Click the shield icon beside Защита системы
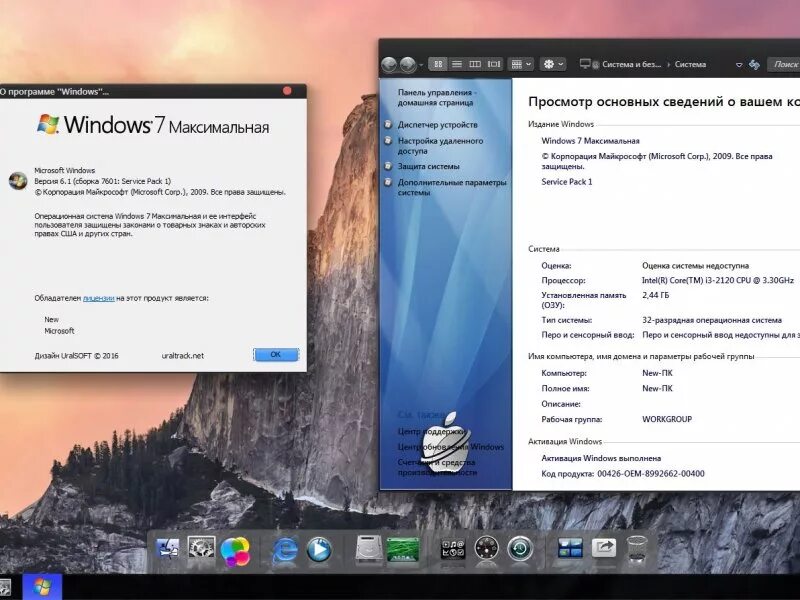Image resolution: width=800 pixels, height=600 pixels. click(388, 166)
